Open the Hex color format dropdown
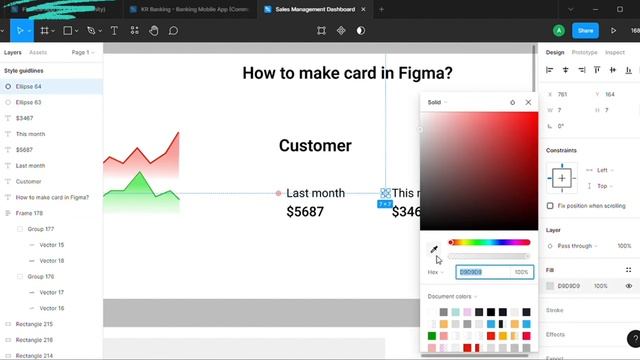Screen dimensions: 640x360 [436, 272]
